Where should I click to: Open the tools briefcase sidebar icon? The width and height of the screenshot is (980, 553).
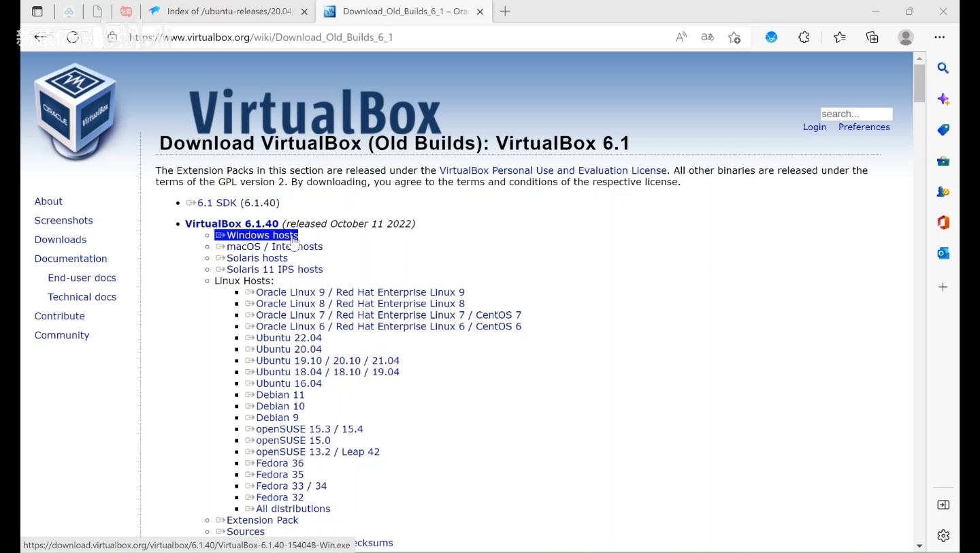tap(943, 161)
